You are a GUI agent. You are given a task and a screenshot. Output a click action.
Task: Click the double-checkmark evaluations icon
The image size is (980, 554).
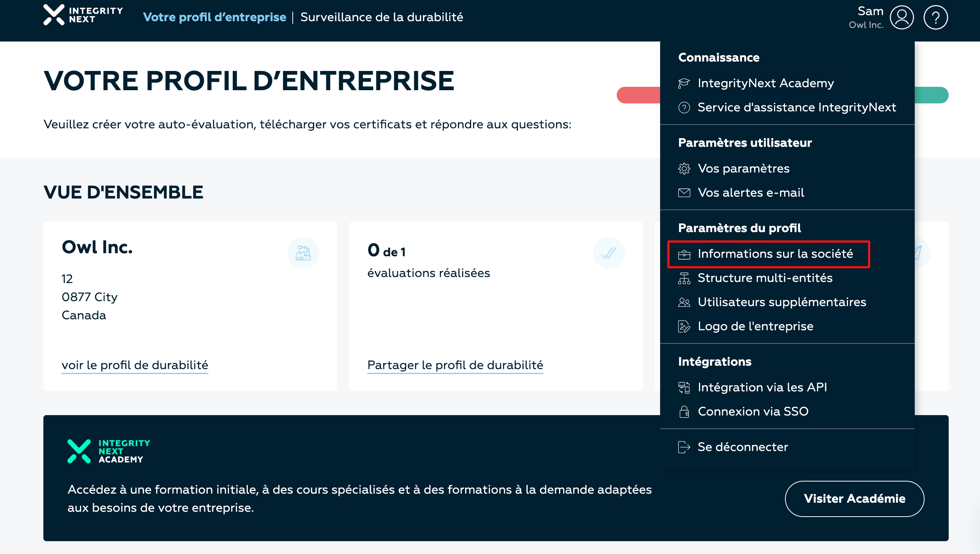point(608,253)
